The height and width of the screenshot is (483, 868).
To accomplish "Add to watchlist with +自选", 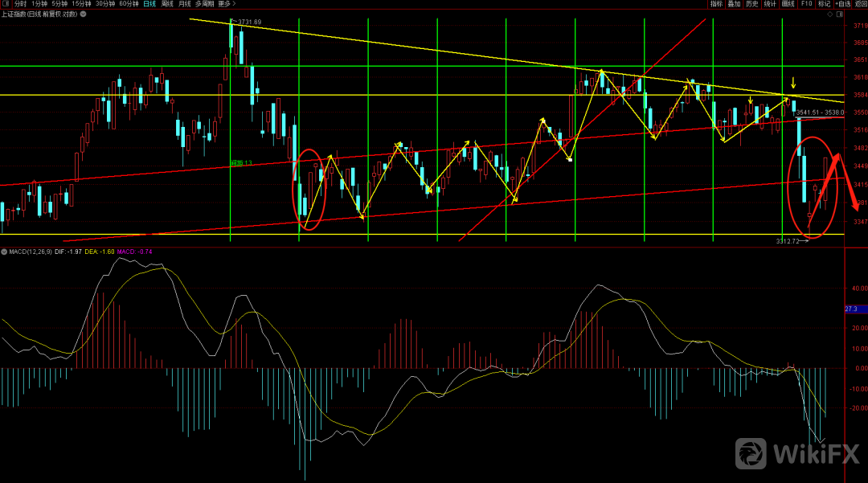I will tap(841, 4).
